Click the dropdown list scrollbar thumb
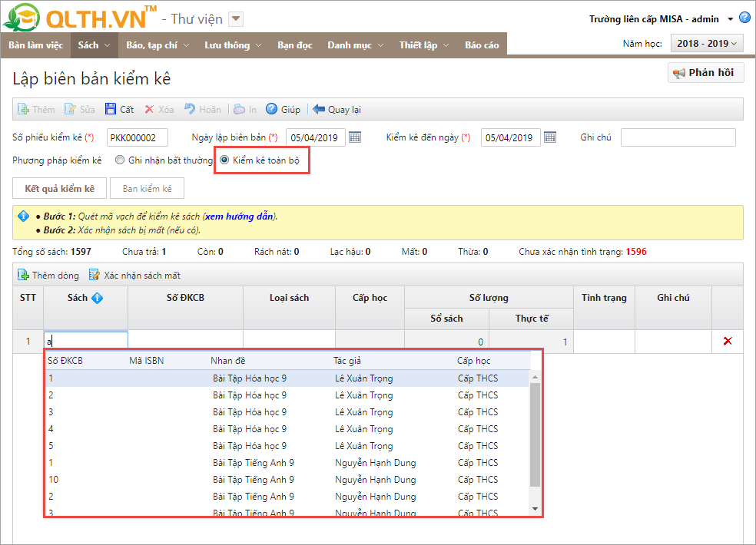Viewport: 756px width, 545px height. tap(535, 434)
